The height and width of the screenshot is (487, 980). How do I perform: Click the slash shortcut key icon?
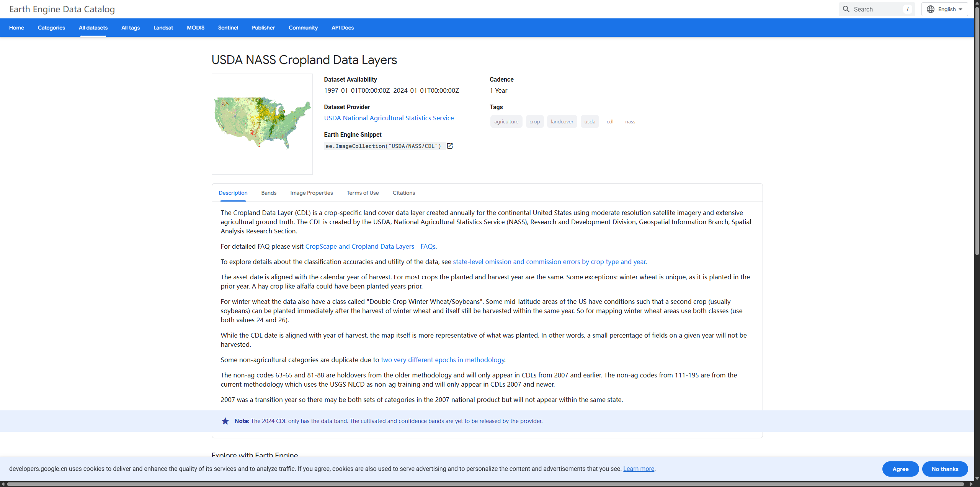(x=908, y=9)
